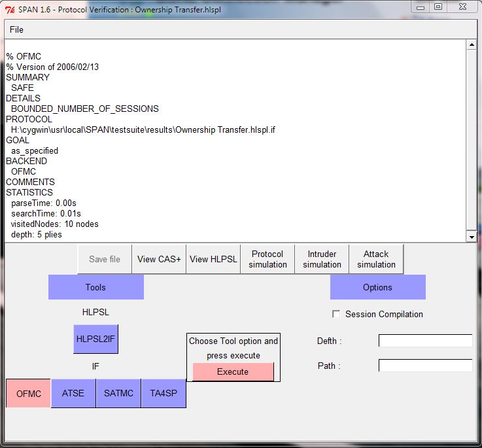Enable the Session Compilation checkbox
482x448 pixels.
tap(336, 315)
